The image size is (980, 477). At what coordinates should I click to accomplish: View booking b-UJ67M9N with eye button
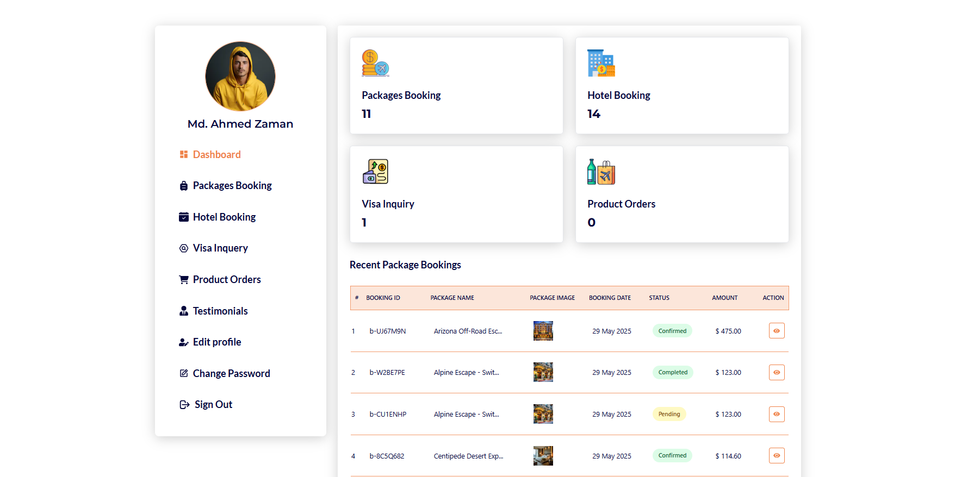(x=777, y=331)
